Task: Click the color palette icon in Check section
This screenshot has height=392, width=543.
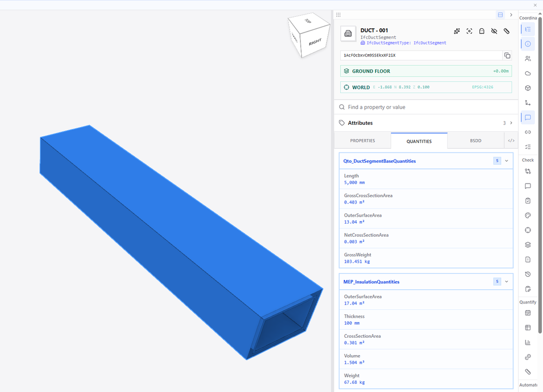Action: (x=528, y=216)
